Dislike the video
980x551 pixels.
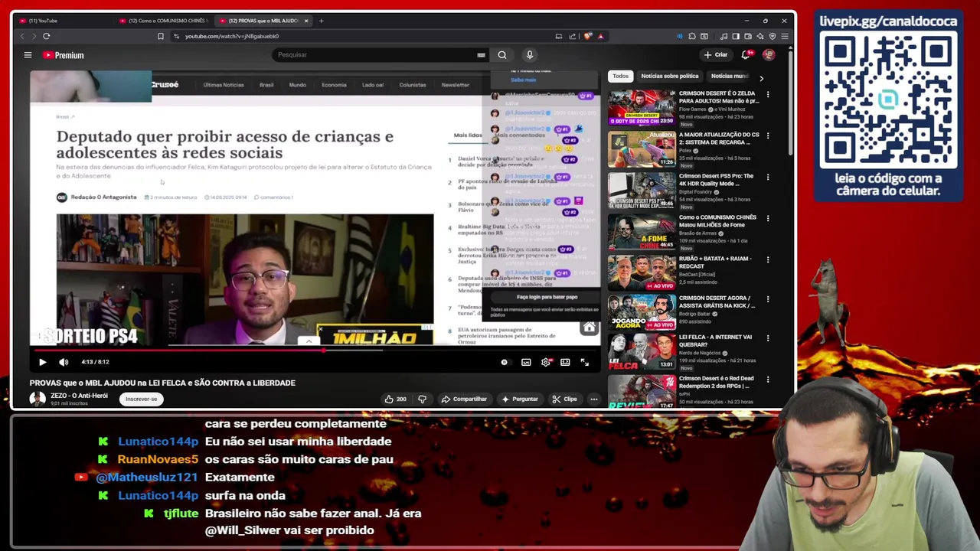click(x=422, y=399)
